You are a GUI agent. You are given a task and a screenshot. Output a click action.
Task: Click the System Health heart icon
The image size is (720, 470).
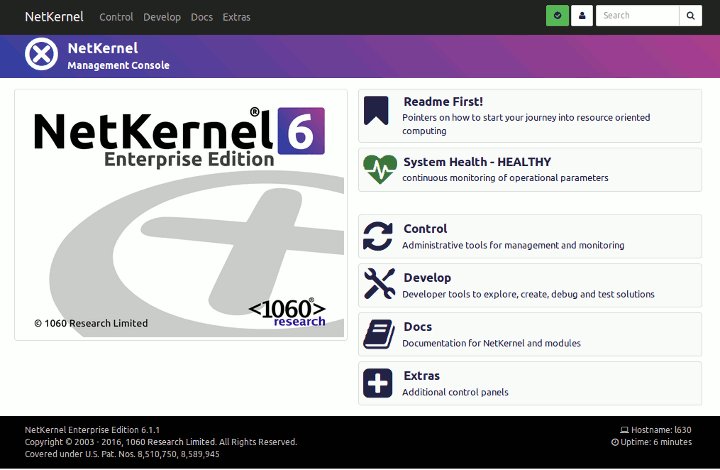point(380,169)
